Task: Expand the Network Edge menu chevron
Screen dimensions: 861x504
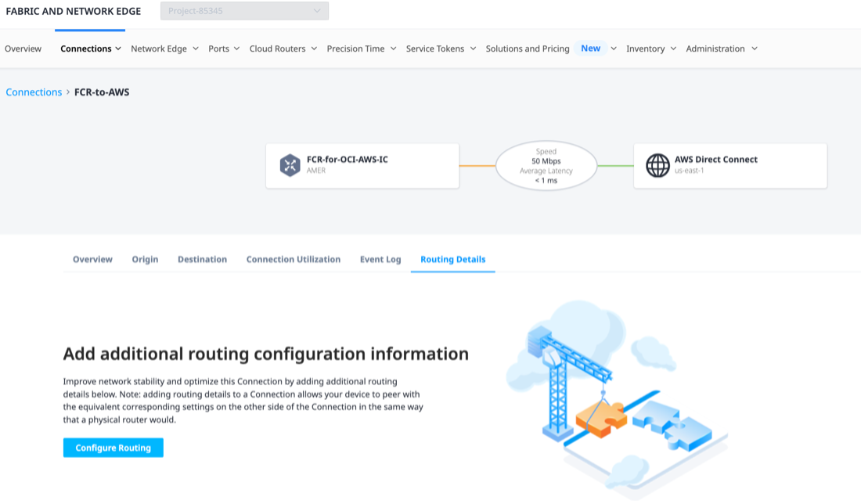Action: tap(196, 49)
